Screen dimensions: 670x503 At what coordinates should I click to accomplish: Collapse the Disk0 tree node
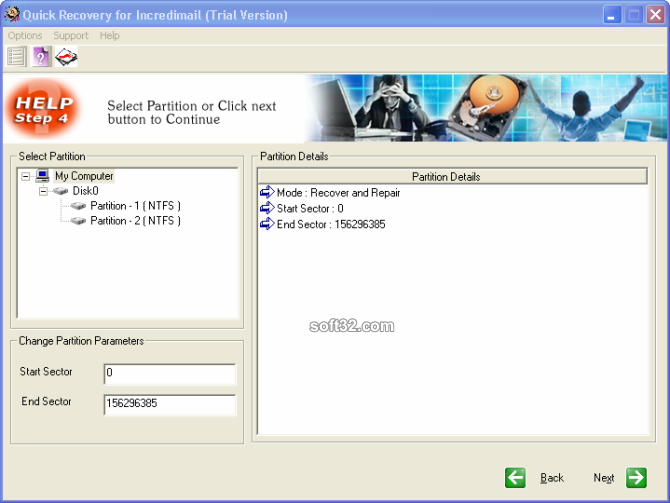[43, 191]
